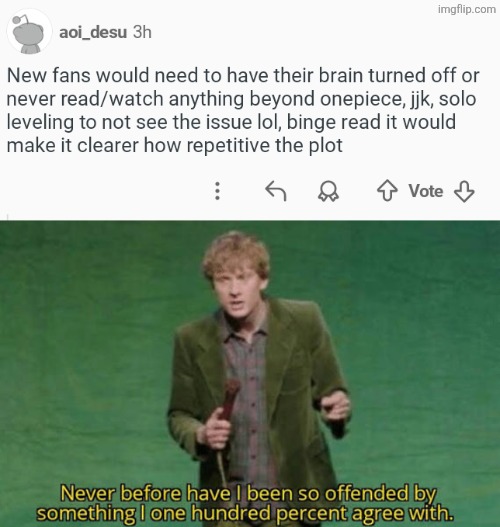This screenshot has width=500, height=527.
Task: Open the gray Reddit avatar of aoi_desu
Action: [x=29, y=32]
